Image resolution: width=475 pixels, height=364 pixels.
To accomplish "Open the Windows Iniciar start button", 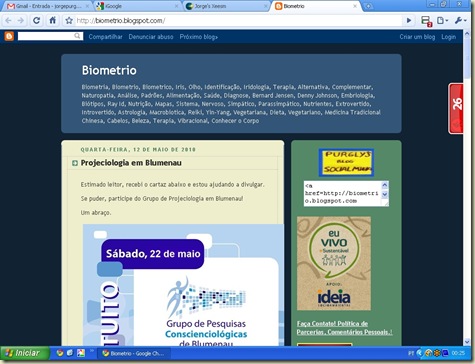I will coord(25,353).
